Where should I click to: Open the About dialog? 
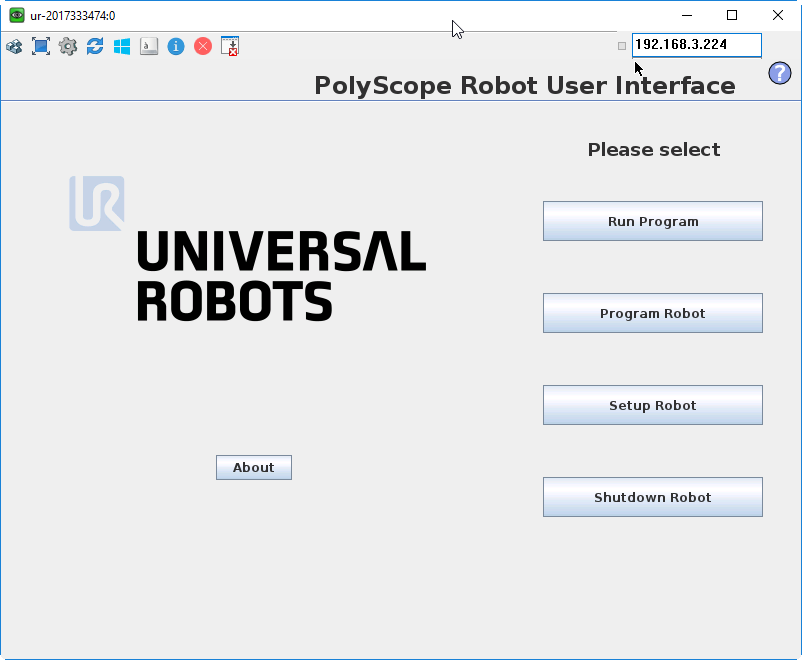point(254,468)
